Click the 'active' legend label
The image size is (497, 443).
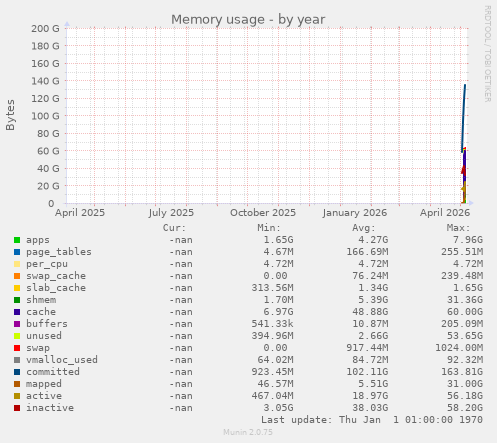(44, 396)
